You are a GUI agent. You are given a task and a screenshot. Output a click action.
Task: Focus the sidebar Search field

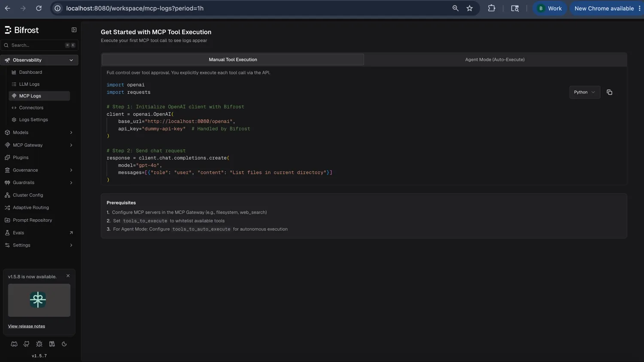click(x=39, y=45)
